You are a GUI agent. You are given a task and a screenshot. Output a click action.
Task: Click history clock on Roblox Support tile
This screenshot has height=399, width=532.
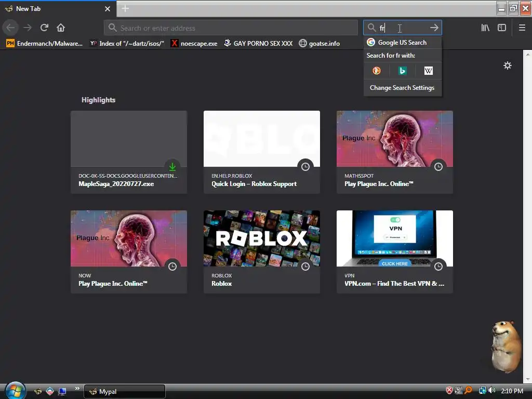coord(305,167)
